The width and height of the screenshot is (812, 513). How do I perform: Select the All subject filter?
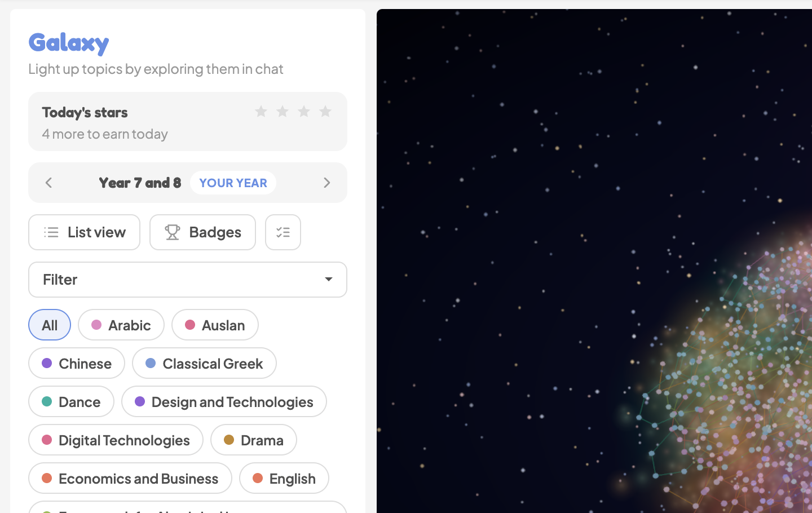point(50,325)
